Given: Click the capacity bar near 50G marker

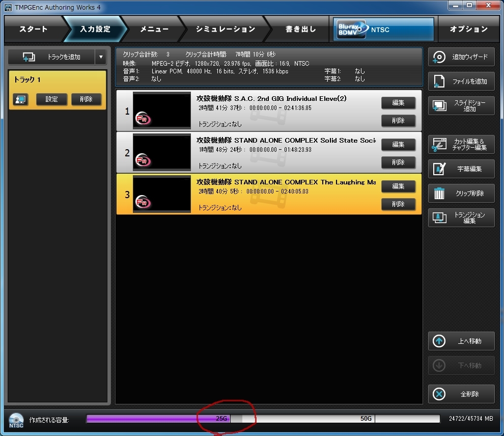Looking at the screenshot, I should [367, 419].
